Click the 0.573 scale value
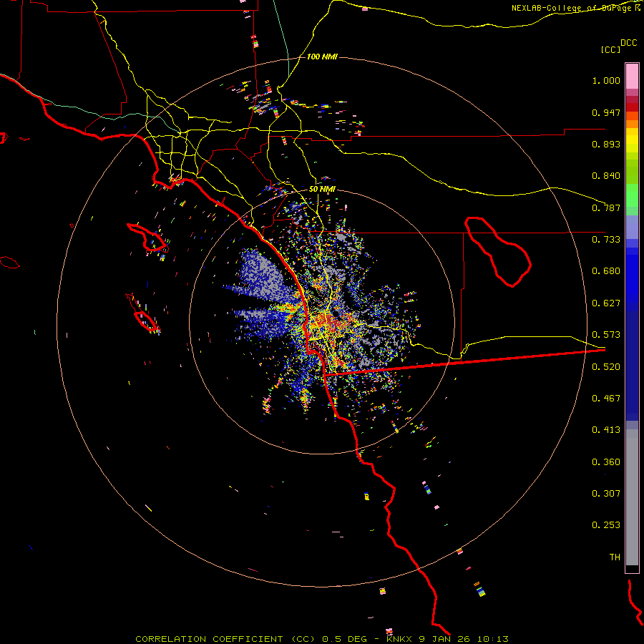 606,335
